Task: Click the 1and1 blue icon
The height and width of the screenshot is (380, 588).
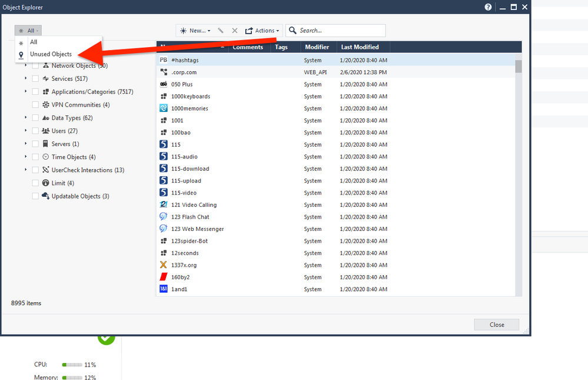Action: [x=164, y=289]
